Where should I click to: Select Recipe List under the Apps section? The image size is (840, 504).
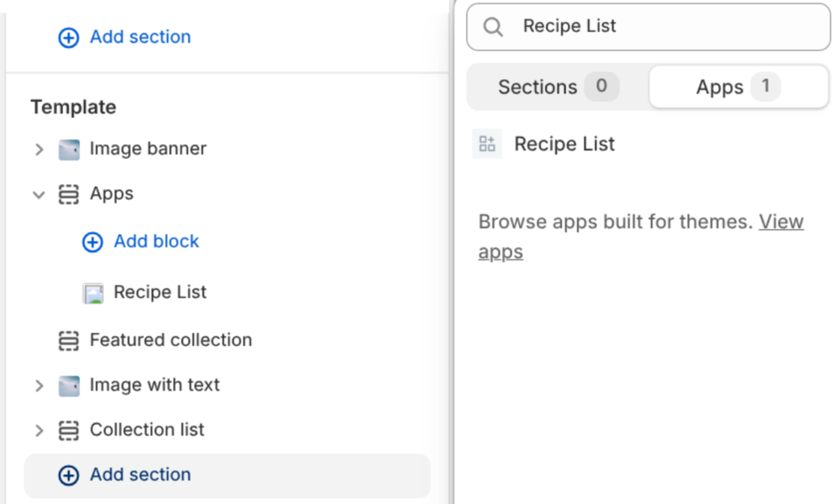click(160, 292)
